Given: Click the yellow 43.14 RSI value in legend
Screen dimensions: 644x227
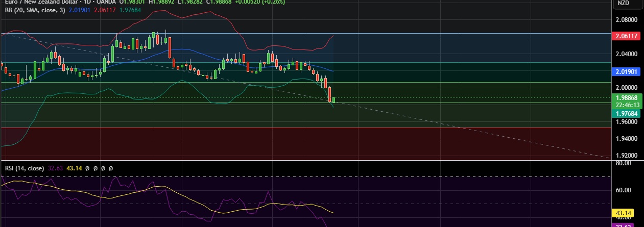Looking at the screenshot, I should [75, 168].
